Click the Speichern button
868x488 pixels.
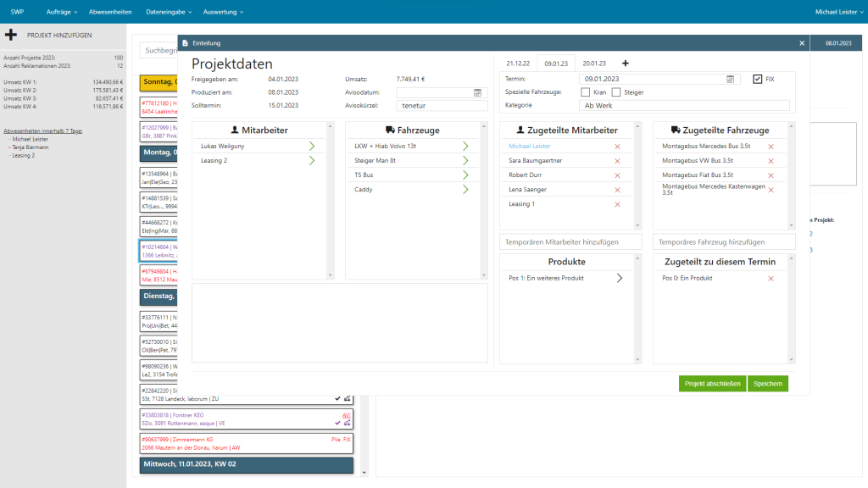click(767, 384)
